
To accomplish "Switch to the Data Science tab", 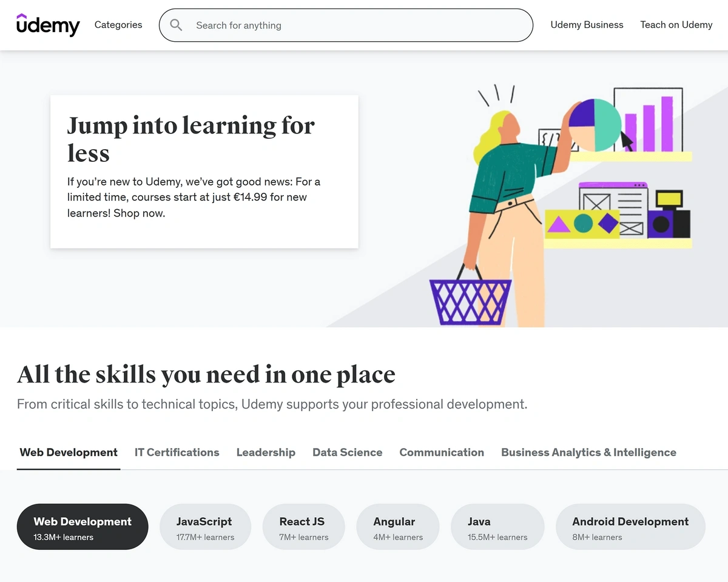I will click(x=347, y=452).
